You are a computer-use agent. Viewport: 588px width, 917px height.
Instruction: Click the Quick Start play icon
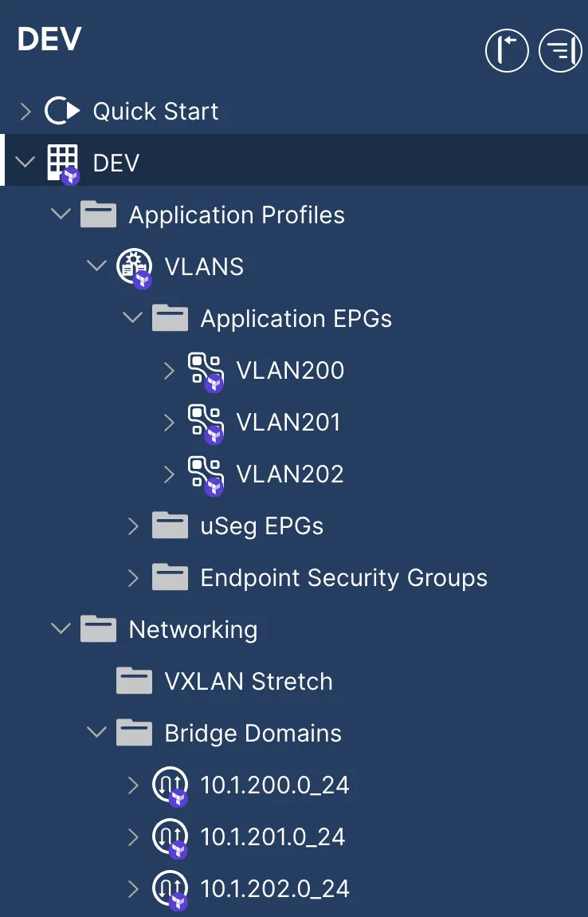point(62,111)
